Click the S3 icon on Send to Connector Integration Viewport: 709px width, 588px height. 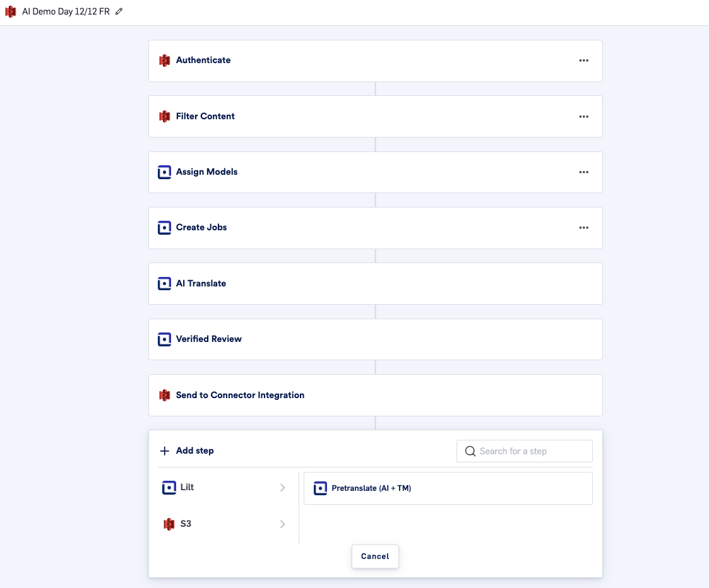click(x=165, y=395)
